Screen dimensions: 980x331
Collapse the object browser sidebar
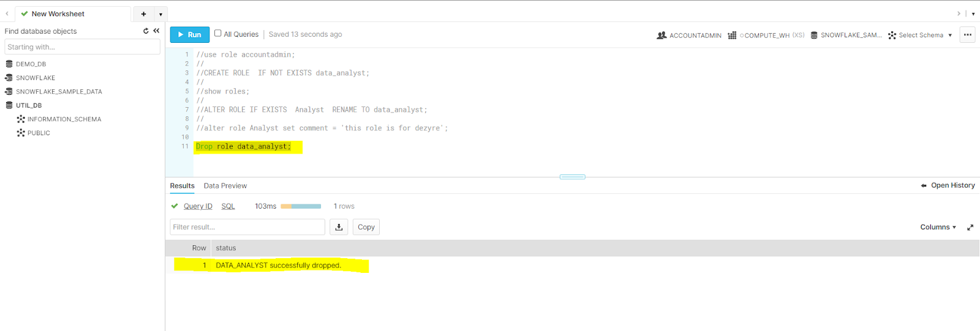tap(156, 31)
